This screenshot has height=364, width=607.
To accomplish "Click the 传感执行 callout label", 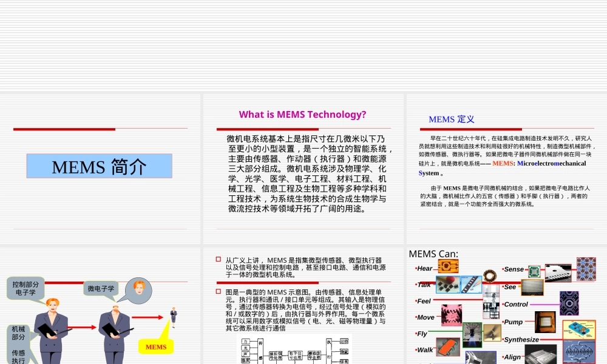I will coord(18,357).
